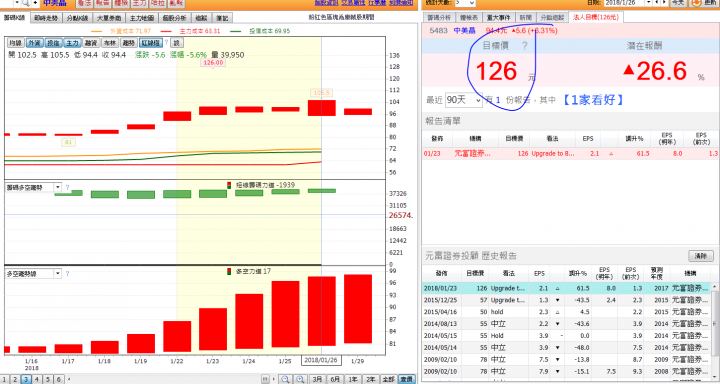Toggle the 布林 overlay button

[x=110, y=43]
